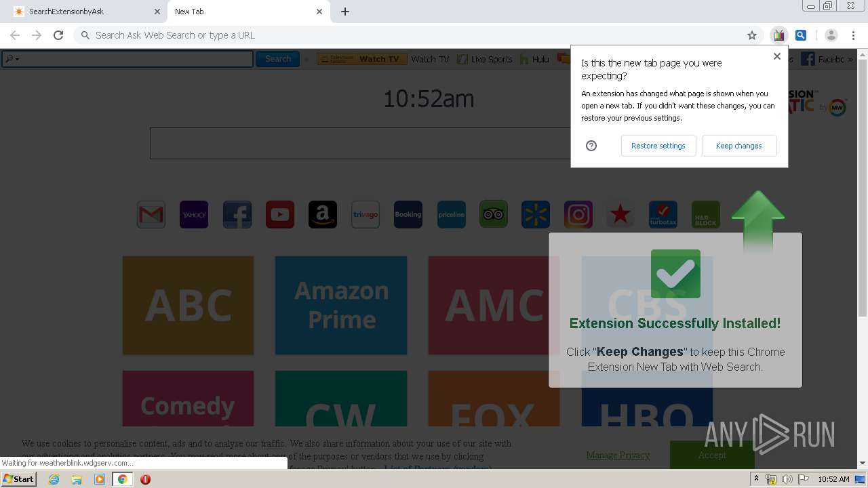Open Walmart spark icon

pyautogui.click(x=536, y=215)
